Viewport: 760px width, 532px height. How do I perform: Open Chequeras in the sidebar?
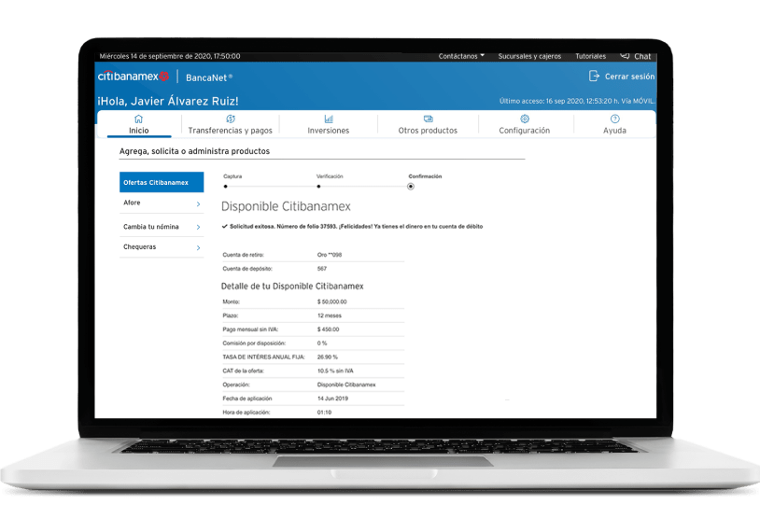click(162, 247)
